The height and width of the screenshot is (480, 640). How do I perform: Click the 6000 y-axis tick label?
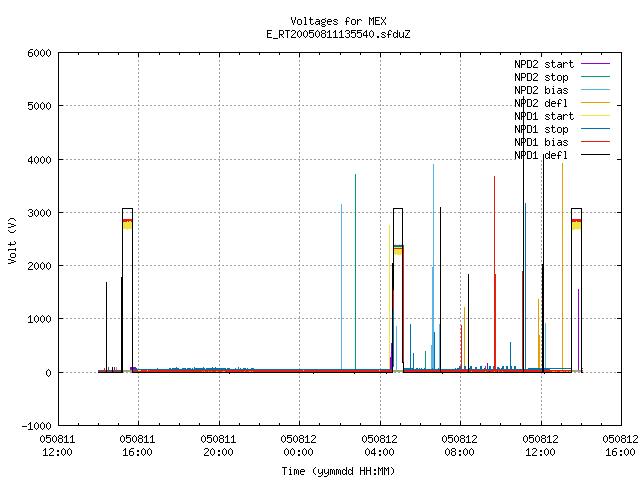tap(40, 53)
